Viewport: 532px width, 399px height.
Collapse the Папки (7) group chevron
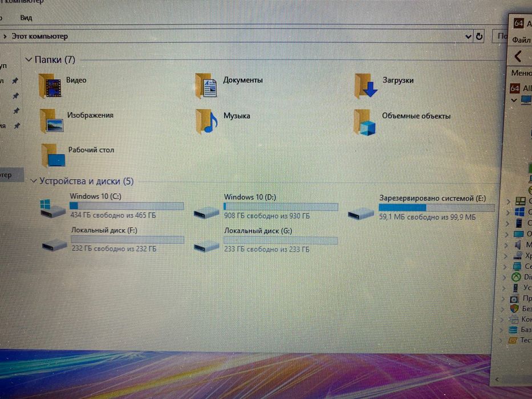[29, 60]
